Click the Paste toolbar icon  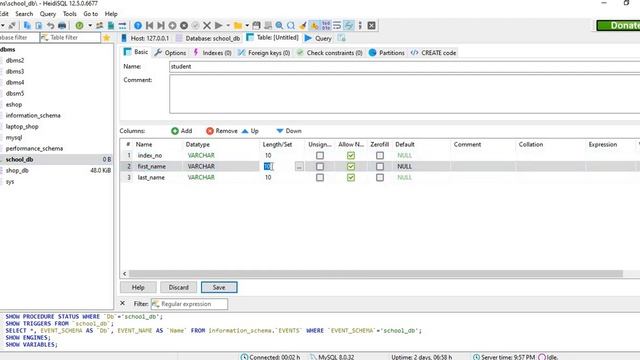pyautogui.click(x=39, y=25)
